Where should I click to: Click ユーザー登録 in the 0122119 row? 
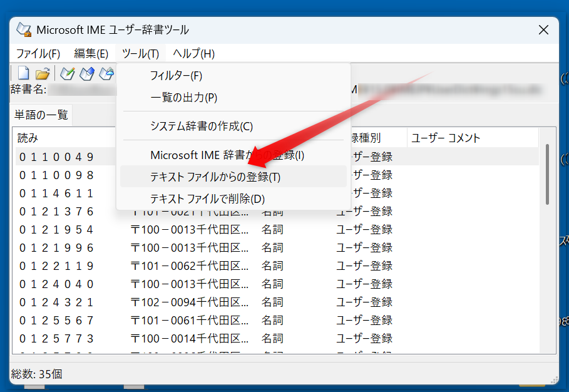tap(364, 266)
